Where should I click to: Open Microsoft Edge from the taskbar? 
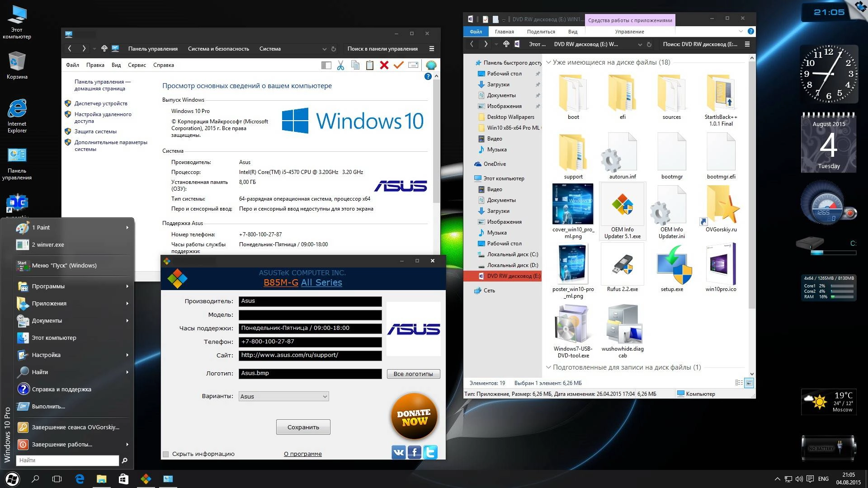tap(80, 479)
